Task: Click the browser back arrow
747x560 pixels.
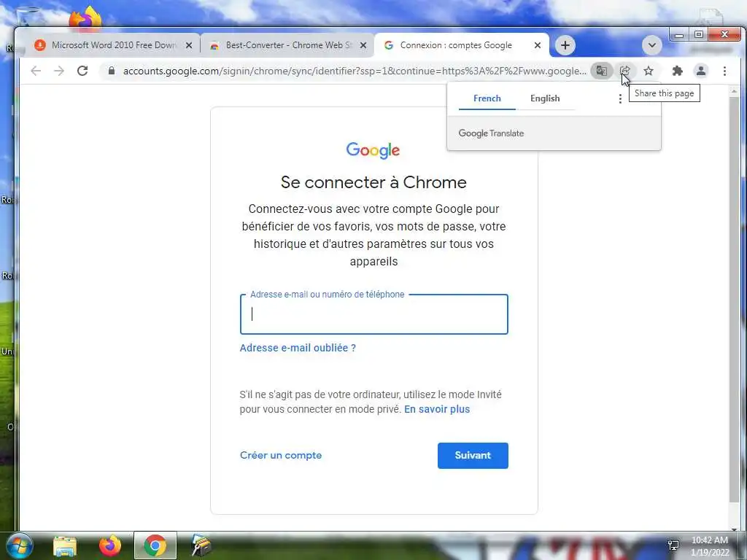Action: 36,71
